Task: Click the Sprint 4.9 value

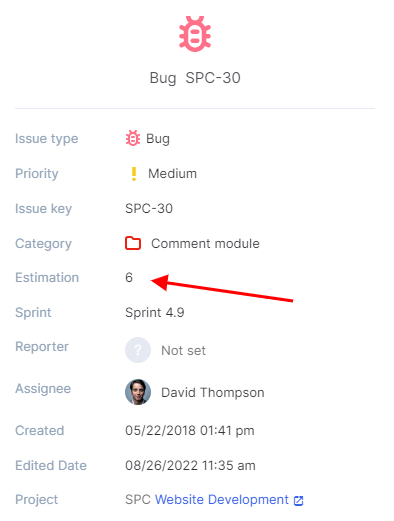Action: (x=155, y=313)
